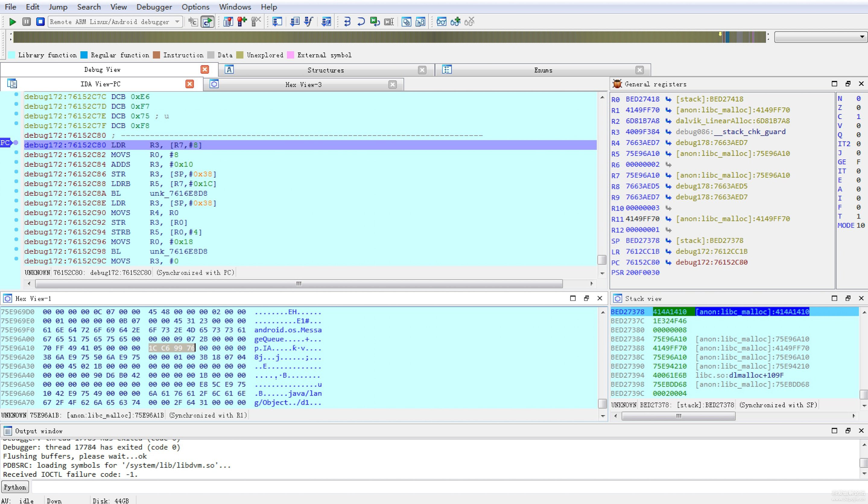Open the Remote ARM Linux/Android debugger dropdown

[x=177, y=22]
